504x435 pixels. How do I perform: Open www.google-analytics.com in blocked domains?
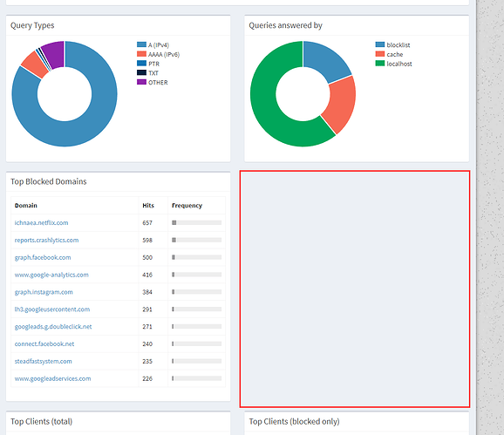point(51,275)
